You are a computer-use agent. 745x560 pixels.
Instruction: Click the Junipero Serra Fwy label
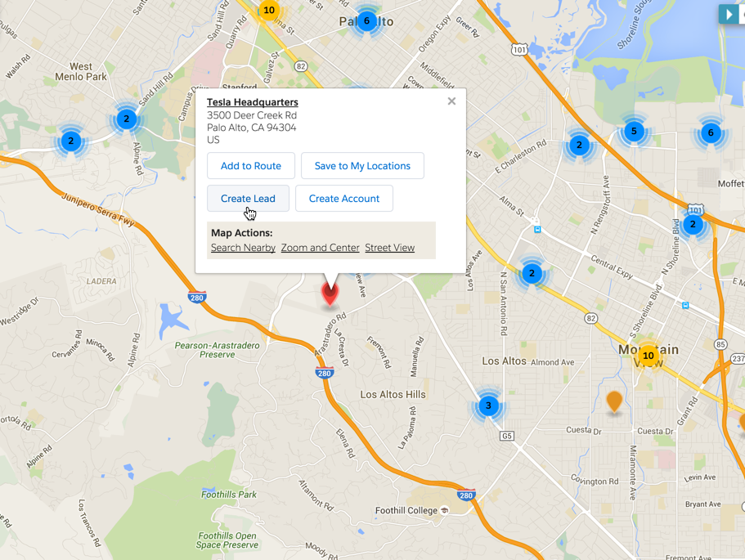(98, 209)
